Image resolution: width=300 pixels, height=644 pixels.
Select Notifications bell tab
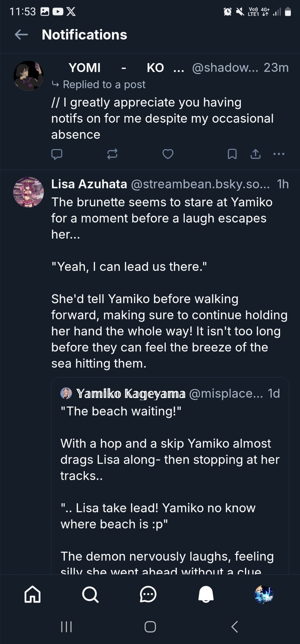206,594
